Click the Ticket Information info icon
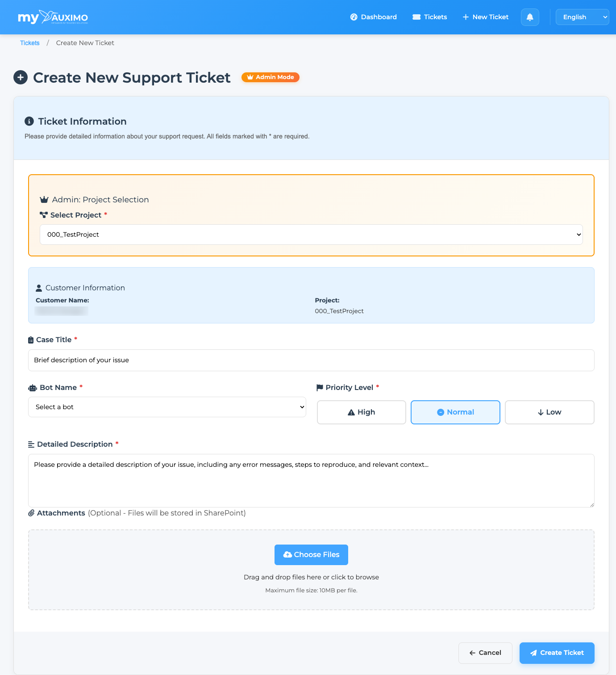The width and height of the screenshot is (616, 675). point(29,121)
